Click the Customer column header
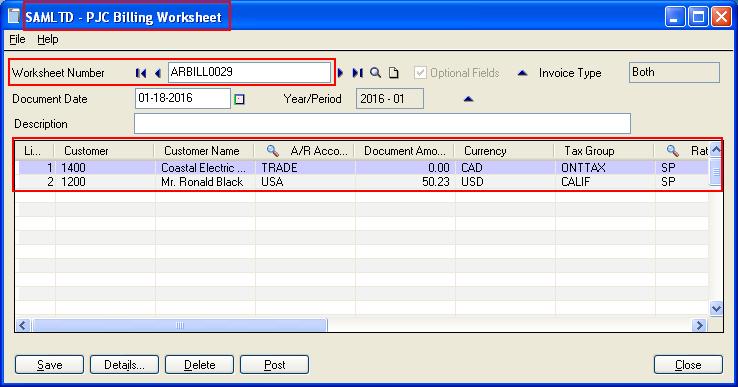 coord(104,151)
